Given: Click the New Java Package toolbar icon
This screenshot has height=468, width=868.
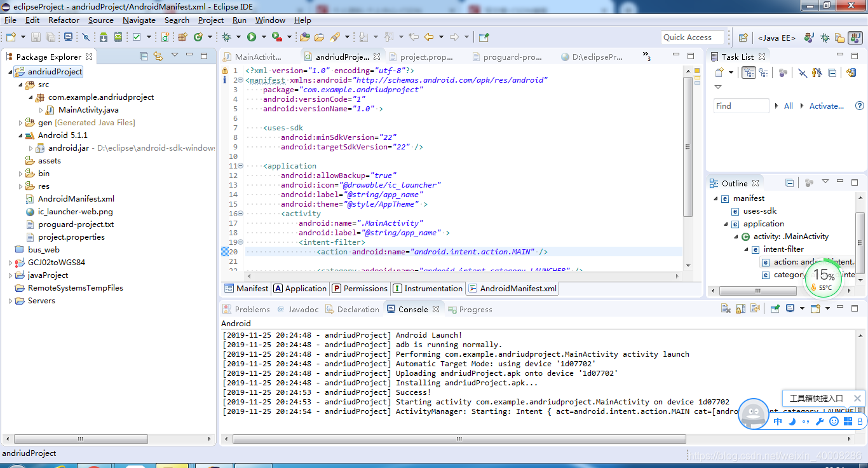Looking at the screenshot, I should [182, 38].
